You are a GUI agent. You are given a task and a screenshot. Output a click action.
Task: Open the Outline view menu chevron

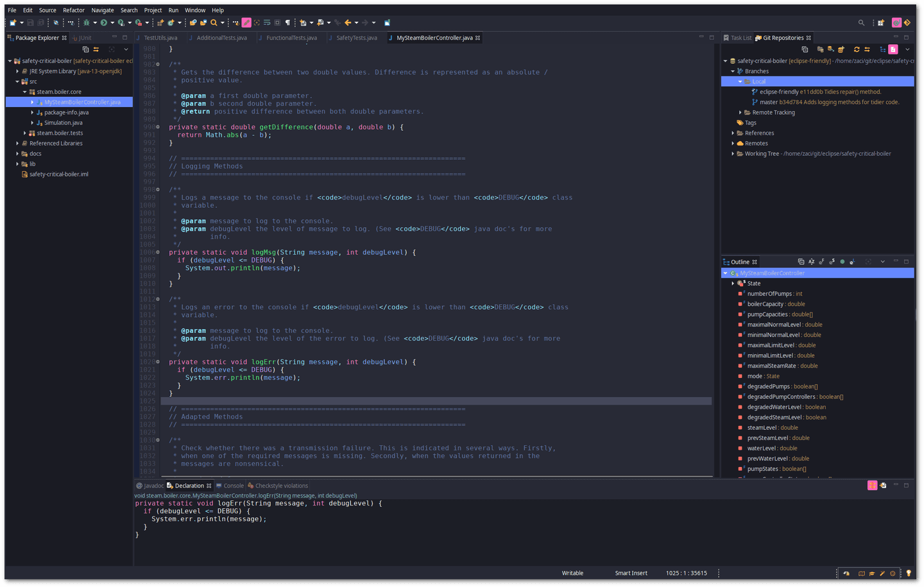(882, 261)
